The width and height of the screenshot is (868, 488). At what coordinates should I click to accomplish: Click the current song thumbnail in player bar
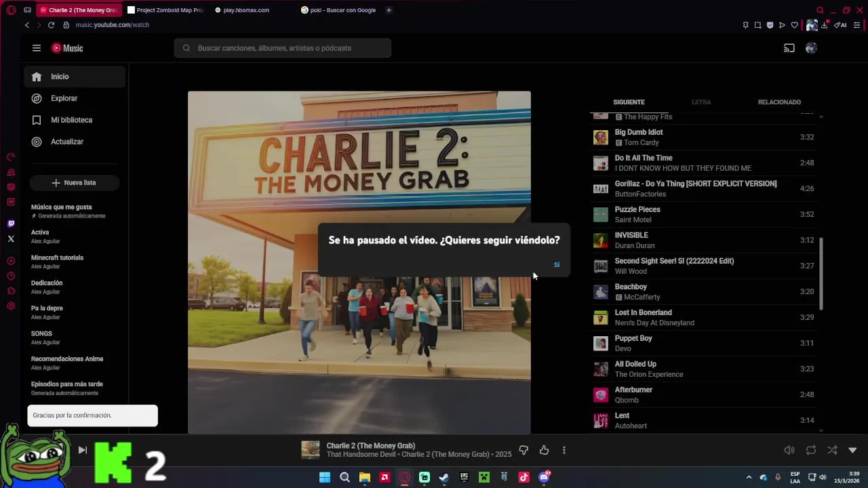[311, 450]
